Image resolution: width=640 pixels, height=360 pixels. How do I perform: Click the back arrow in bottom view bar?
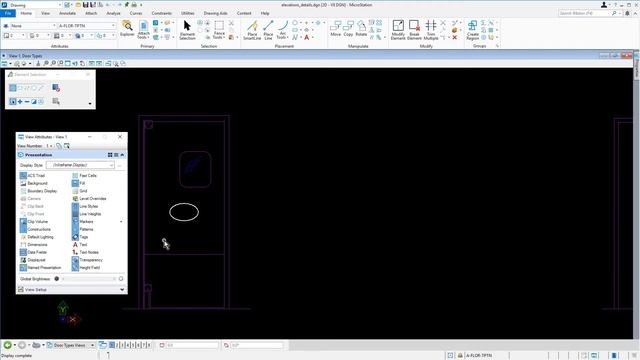pos(7,345)
